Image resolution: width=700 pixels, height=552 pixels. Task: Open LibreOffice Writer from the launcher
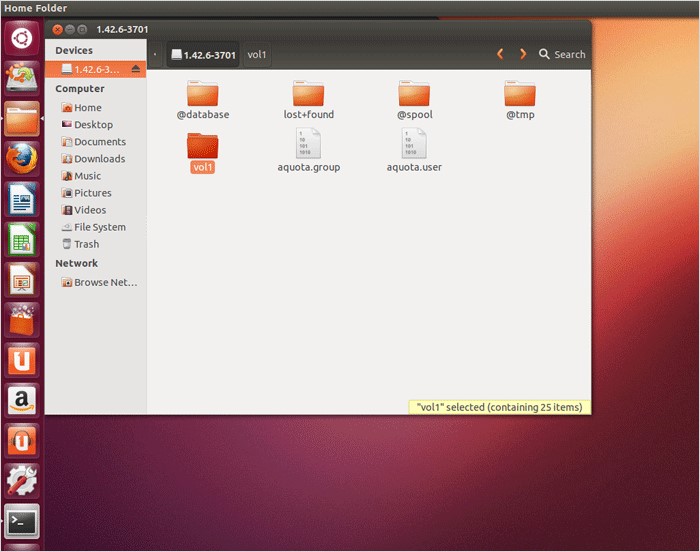[x=21, y=199]
